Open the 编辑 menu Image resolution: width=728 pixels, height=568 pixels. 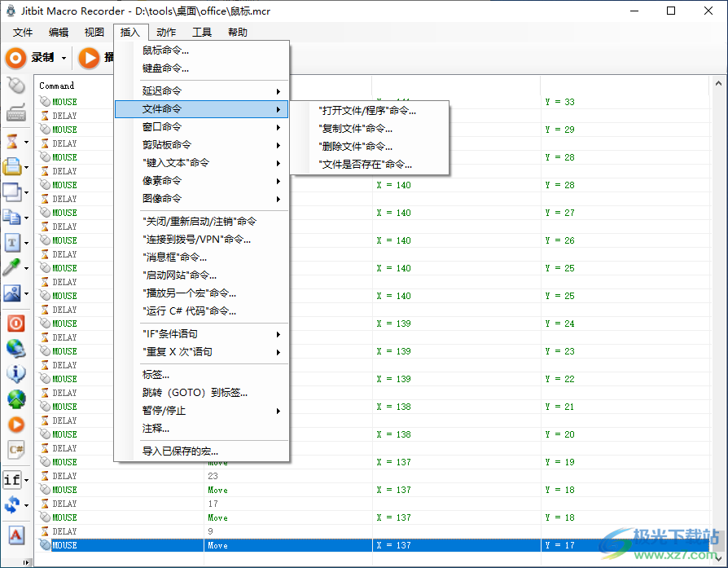point(59,32)
